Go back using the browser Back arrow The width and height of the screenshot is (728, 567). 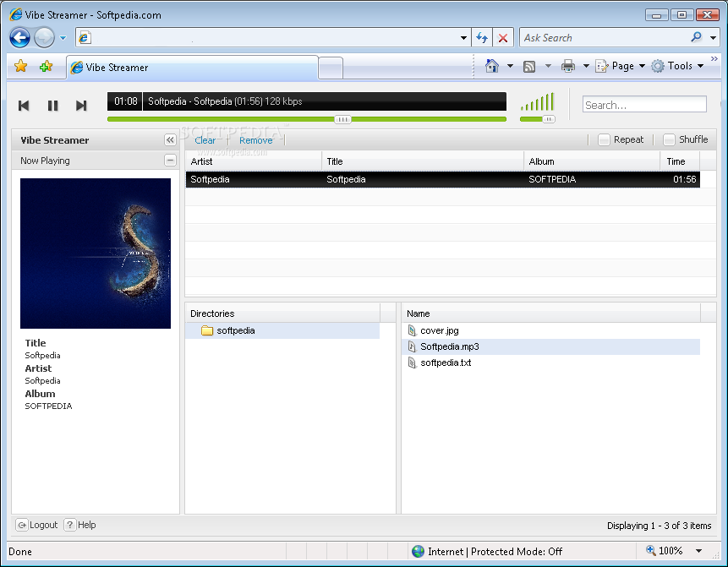pyautogui.click(x=19, y=37)
